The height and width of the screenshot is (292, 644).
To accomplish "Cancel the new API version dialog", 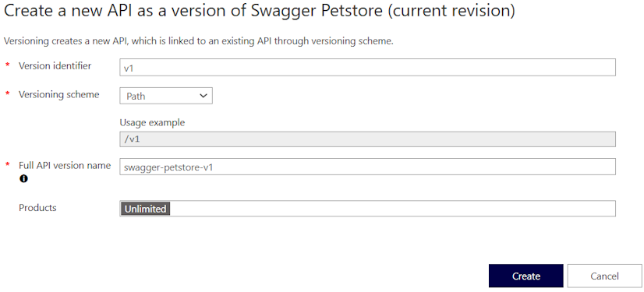I will coord(604,276).
